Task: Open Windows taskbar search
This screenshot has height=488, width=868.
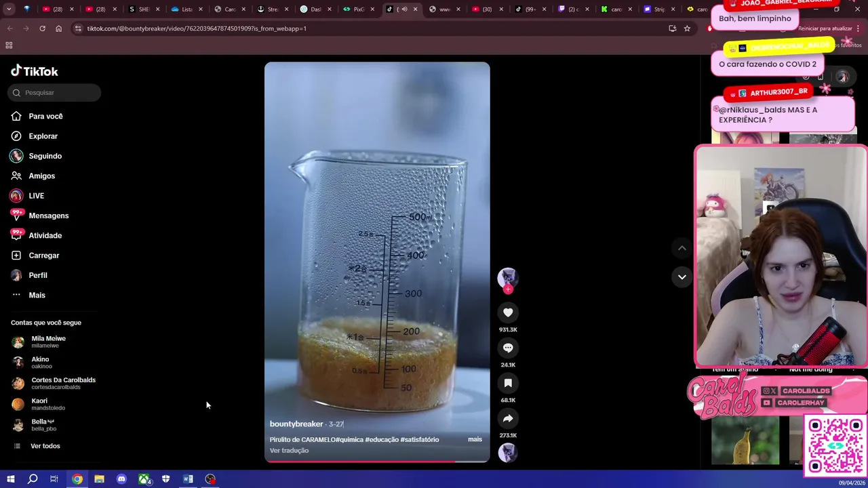Action: click(33, 479)
